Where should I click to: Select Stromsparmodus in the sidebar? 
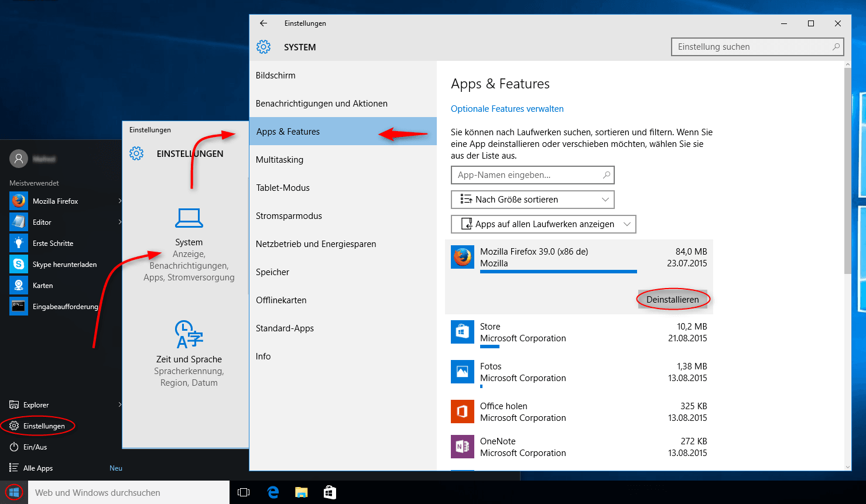343,216
